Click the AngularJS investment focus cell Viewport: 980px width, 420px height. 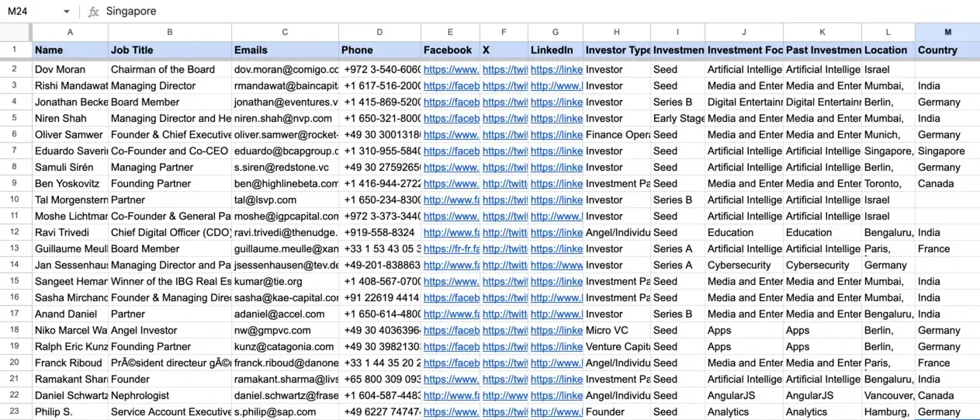(744, 395)
